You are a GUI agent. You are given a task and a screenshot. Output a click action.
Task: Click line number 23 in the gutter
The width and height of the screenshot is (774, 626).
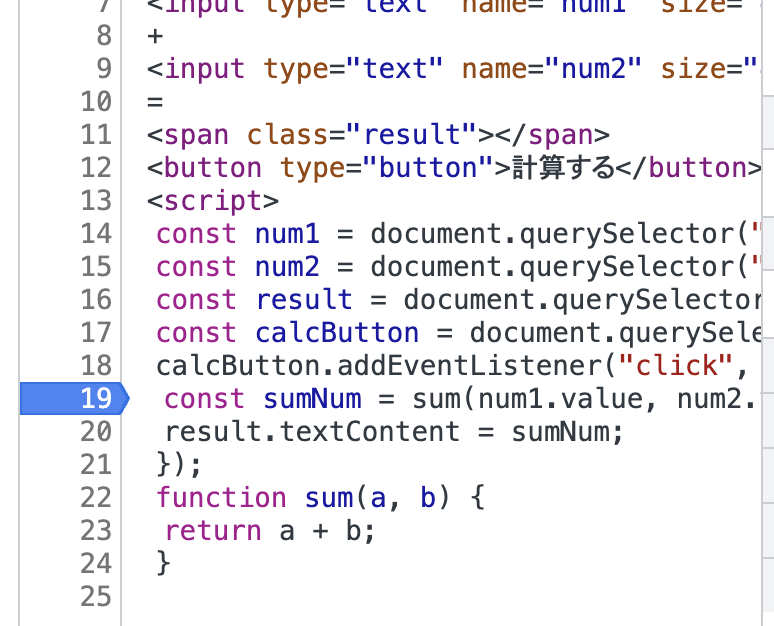click(x=96, y=531)
